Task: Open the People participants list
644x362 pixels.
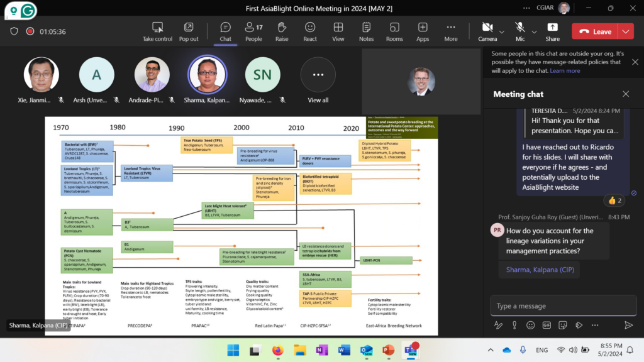Action: (x=253, y=28)
